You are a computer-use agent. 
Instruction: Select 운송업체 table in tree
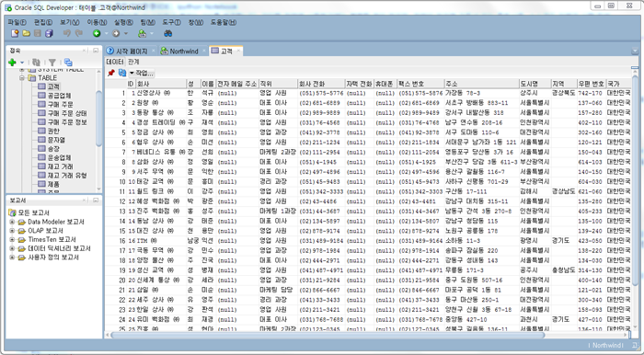[60, 157]
